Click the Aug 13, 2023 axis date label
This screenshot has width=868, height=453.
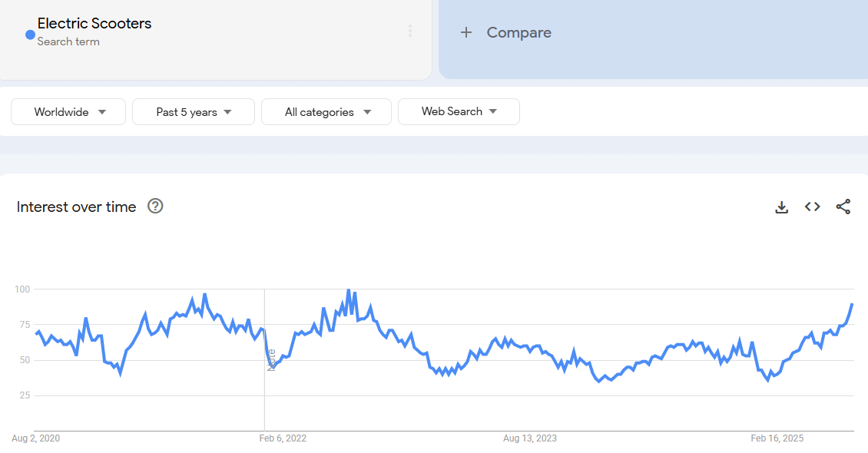530,438
